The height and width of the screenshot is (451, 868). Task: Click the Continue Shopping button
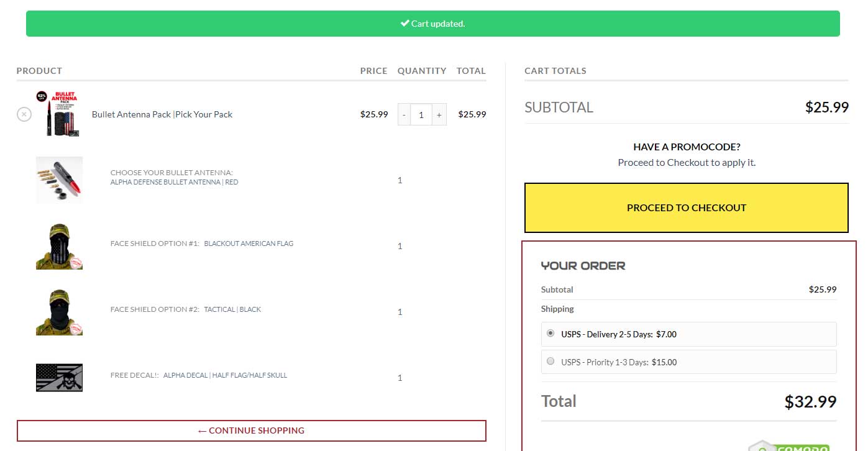tap(251, 430)
